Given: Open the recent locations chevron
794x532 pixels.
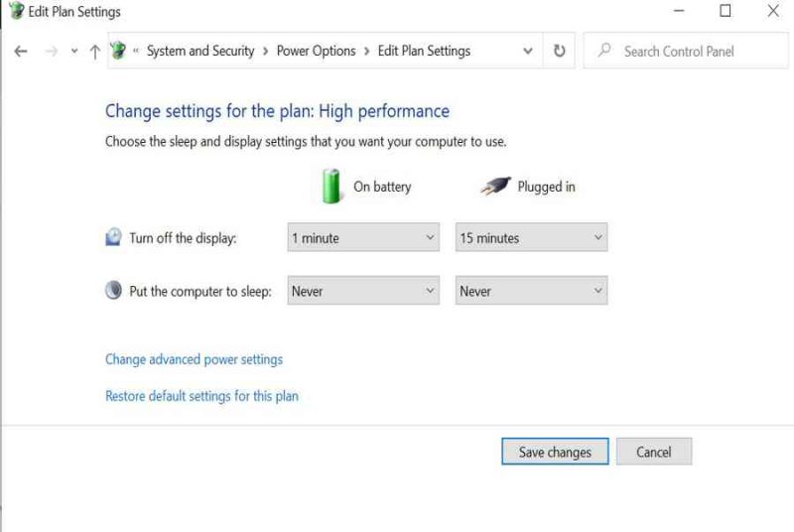Looking at the screenshot, I should tap(74, 52).
